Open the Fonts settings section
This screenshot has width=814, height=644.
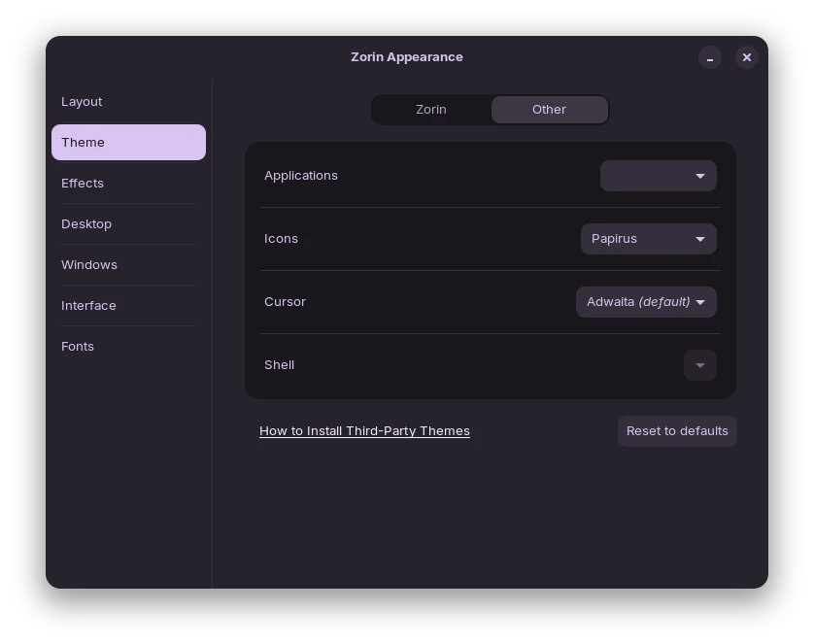[78, 347]
